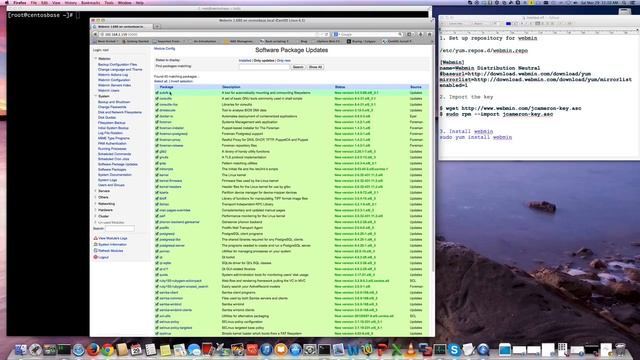This screenshot has width=640, height=360.
Task: Launch iTunes from the Dock
Action: 266,350
